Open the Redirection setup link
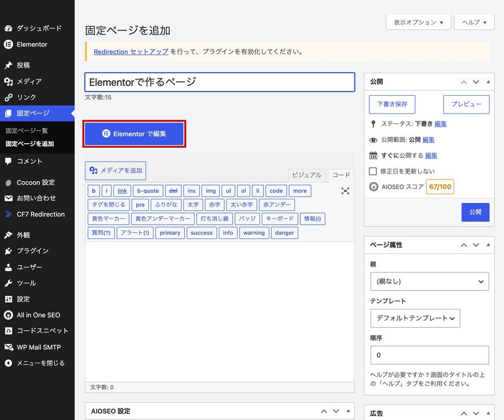 coord(131,52)
